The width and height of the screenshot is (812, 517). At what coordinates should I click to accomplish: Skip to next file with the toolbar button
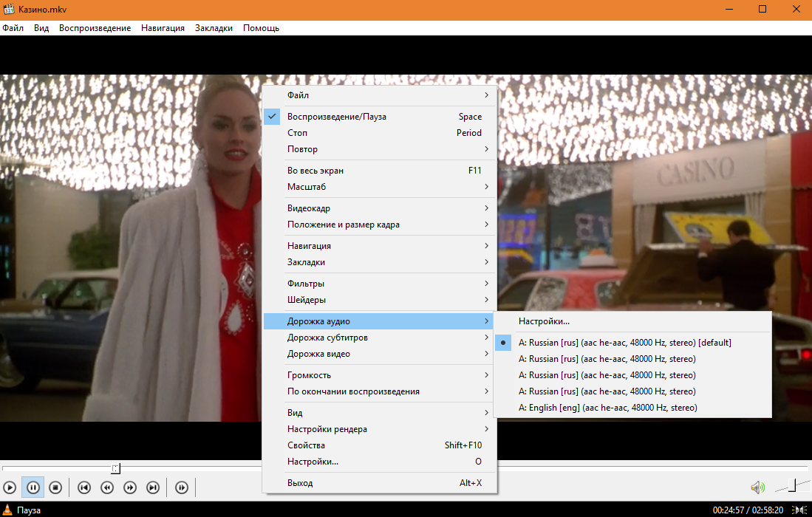point(153,487)
